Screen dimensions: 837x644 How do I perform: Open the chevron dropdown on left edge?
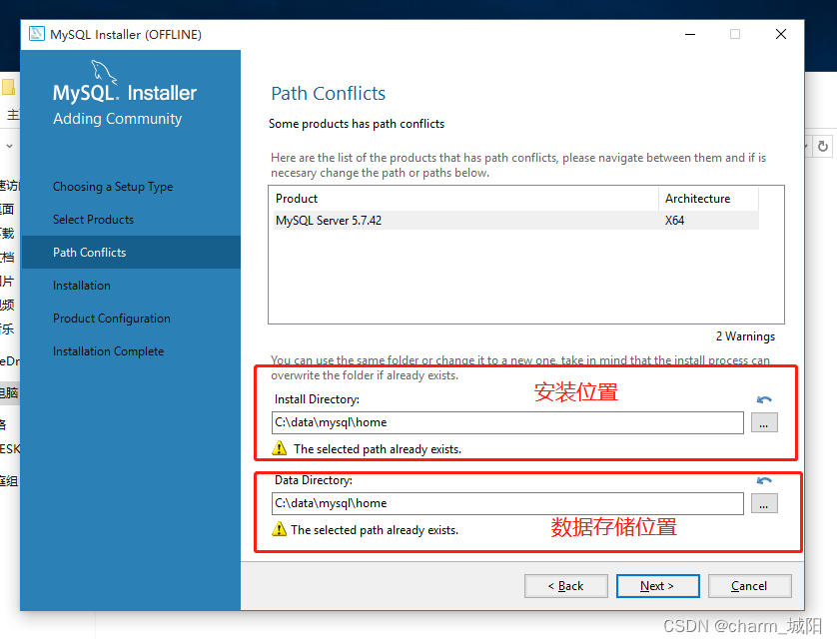pyautogui.click(x=8, y=147)
